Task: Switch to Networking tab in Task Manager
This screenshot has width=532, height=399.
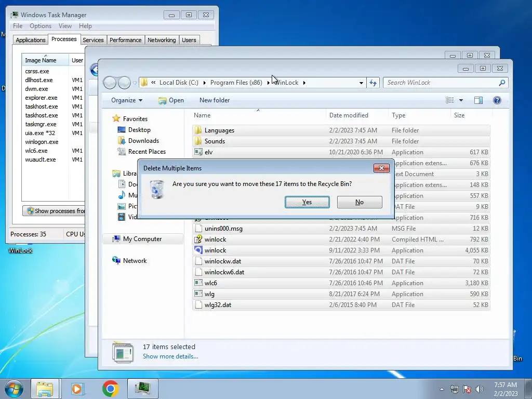Action: pyautogui.click(x=162, y=40)
